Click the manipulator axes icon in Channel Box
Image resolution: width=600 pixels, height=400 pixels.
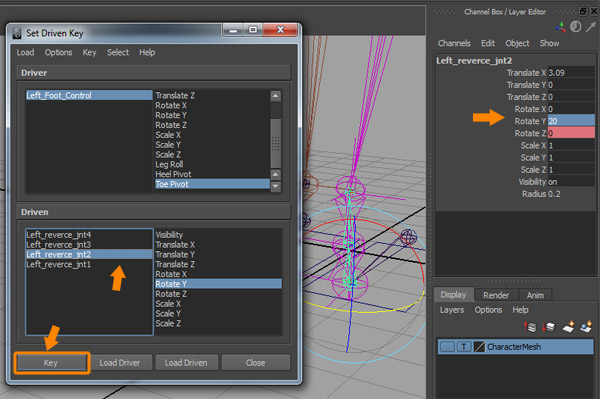560,28
